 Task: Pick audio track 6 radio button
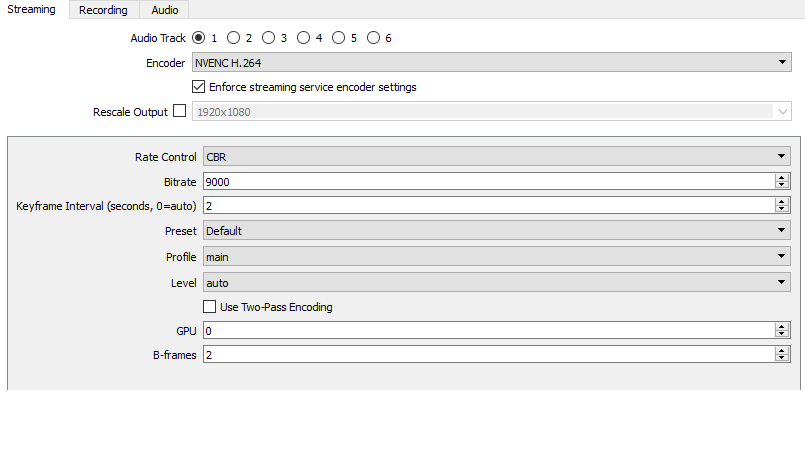coord(373,38)
